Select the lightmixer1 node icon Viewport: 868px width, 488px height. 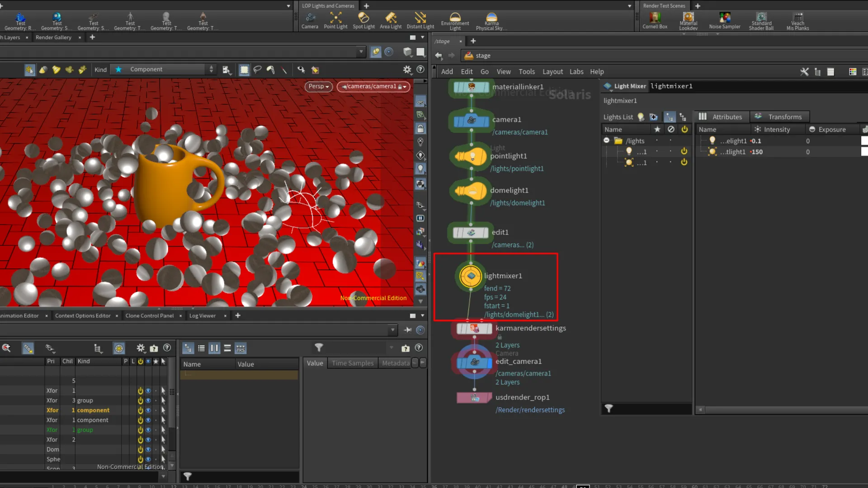pos(471,276)
